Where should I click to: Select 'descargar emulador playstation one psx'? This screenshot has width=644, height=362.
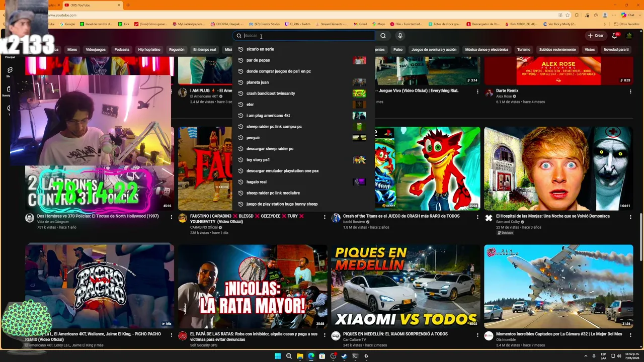tap(303, 171)
